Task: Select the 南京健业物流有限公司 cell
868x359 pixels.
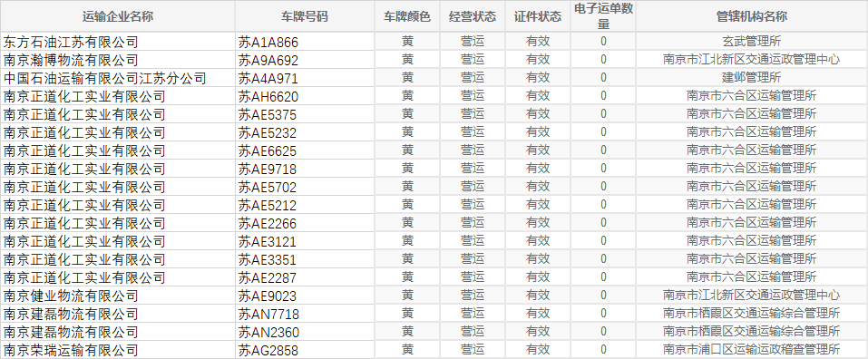Action: point(117,296)
